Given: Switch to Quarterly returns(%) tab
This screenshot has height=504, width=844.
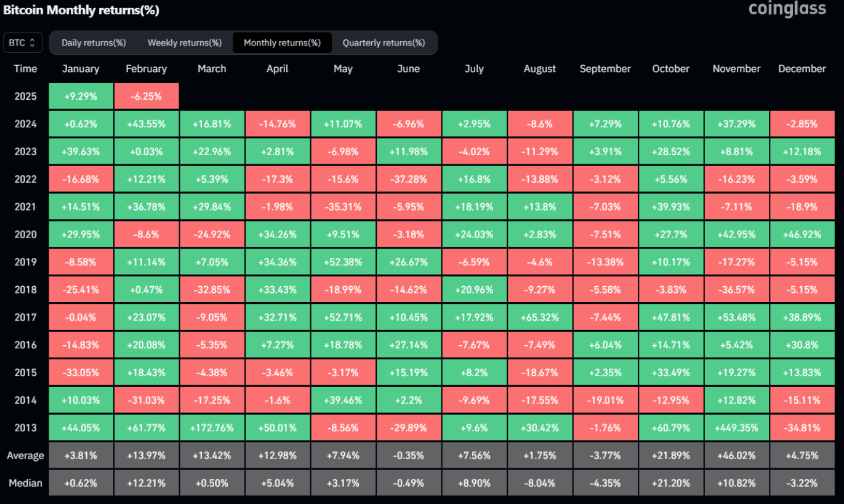Looking at the screenshot, I should (x=384, y=43).
